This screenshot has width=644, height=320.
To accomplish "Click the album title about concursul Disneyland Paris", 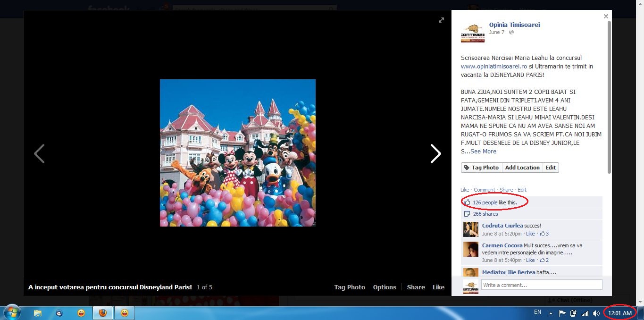I will click(110, 287).
